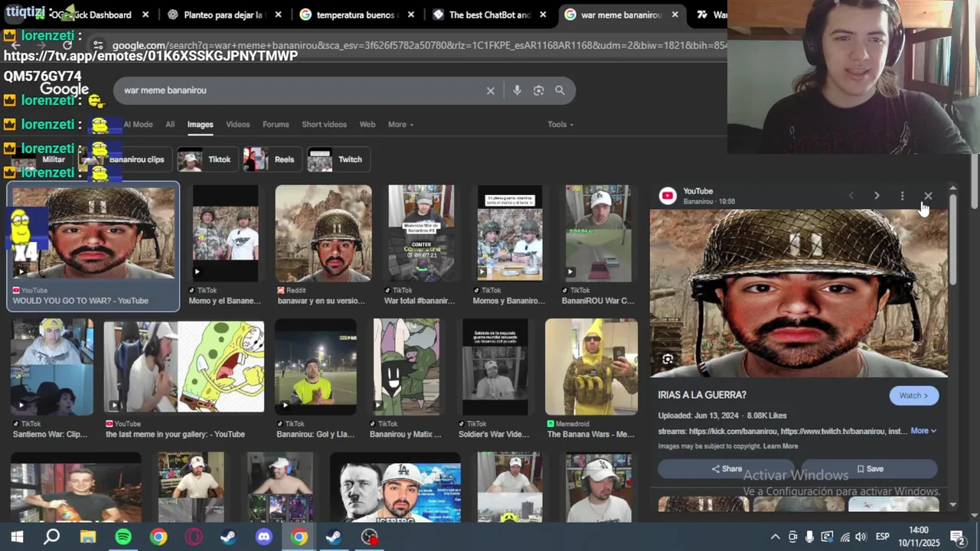
Task: Close the 'Planteo para dejar la' tab
Action: tap(278, 15)
